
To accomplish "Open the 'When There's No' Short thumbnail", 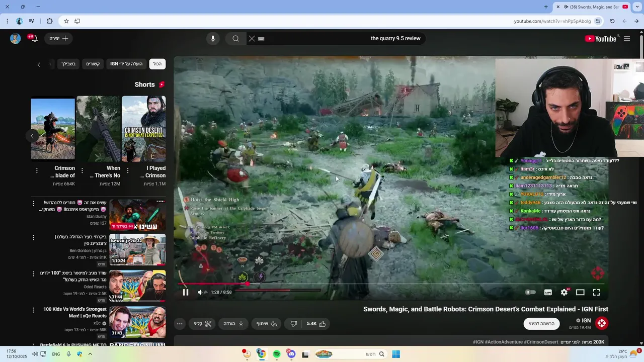I will pyautogui.click(x=99, y=129).
